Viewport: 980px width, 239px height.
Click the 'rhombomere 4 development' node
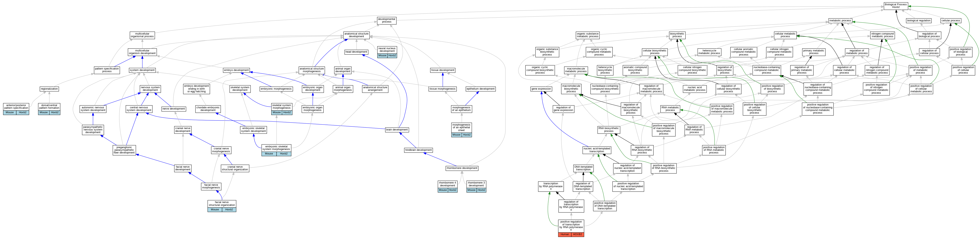click(x=447, y=185)
